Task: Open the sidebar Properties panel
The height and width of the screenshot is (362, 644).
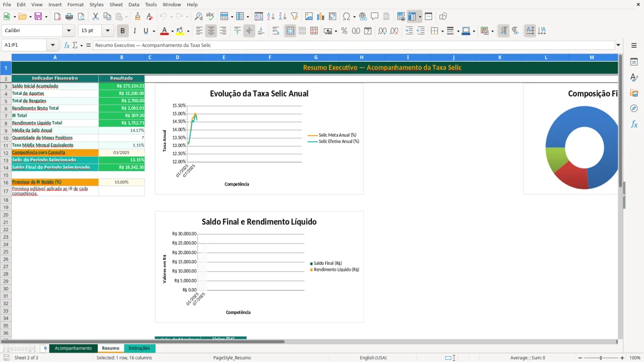Action: point(634,62)
